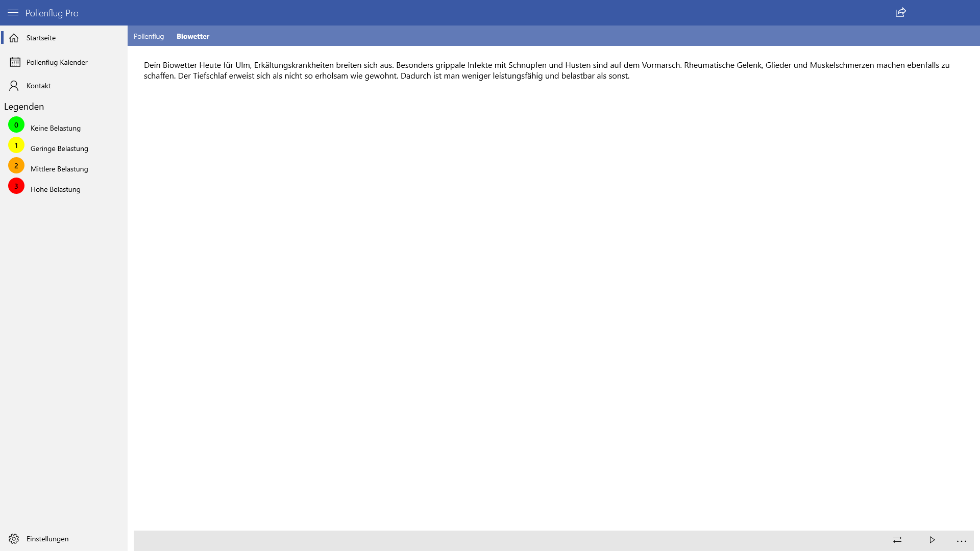Click the Kontakt person icon

tap(14, 86)
